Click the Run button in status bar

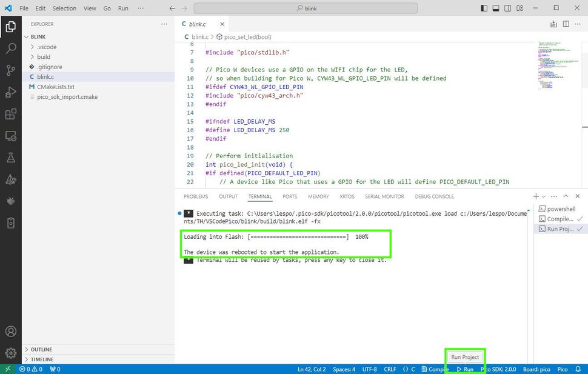point(465,369)
